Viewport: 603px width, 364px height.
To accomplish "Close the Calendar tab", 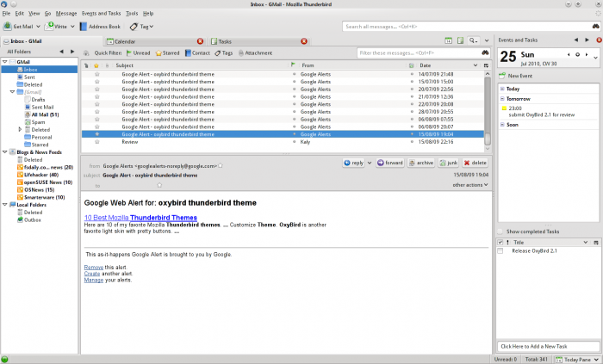I will click(x=200, y=41).
